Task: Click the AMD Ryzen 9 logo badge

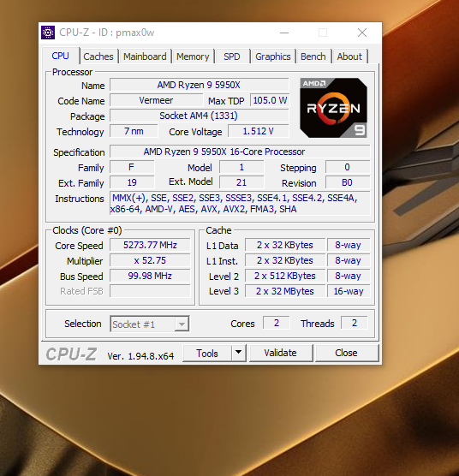Action: pyautogui.click(x=333, y=108)
